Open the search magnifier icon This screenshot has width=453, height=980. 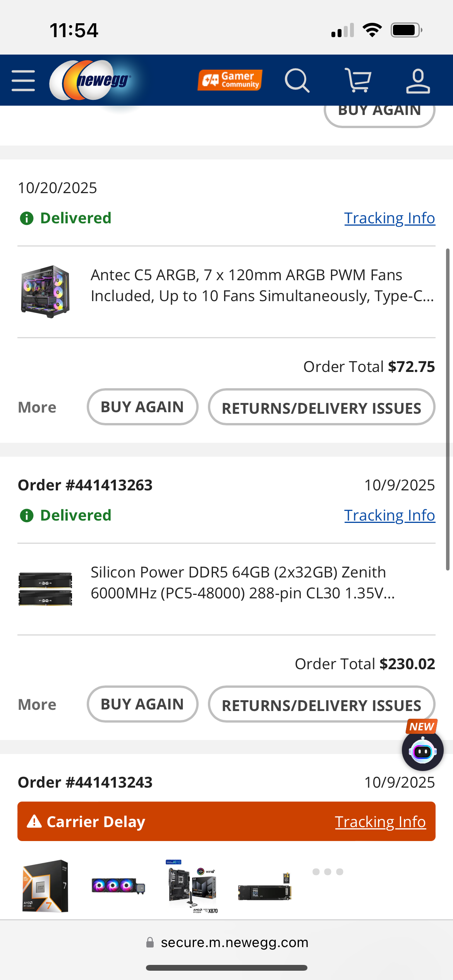point(297,81)
